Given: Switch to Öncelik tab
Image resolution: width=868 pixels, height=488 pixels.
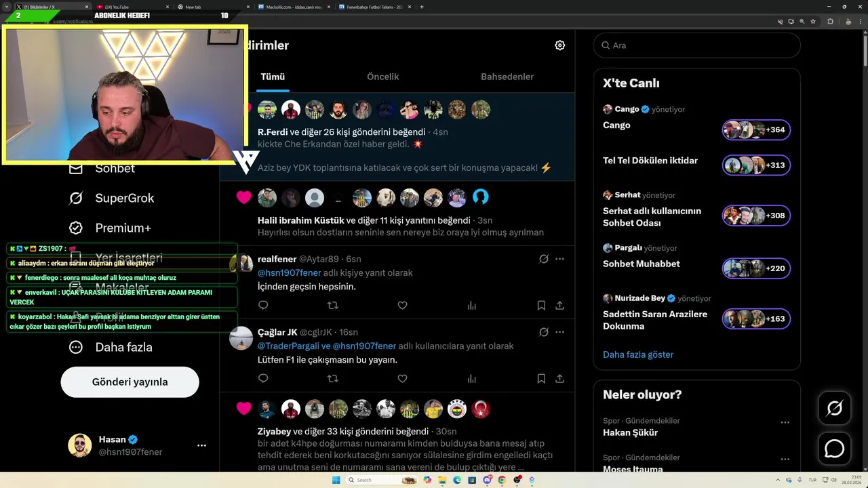Looking at the screenshot, I should 382,77.
